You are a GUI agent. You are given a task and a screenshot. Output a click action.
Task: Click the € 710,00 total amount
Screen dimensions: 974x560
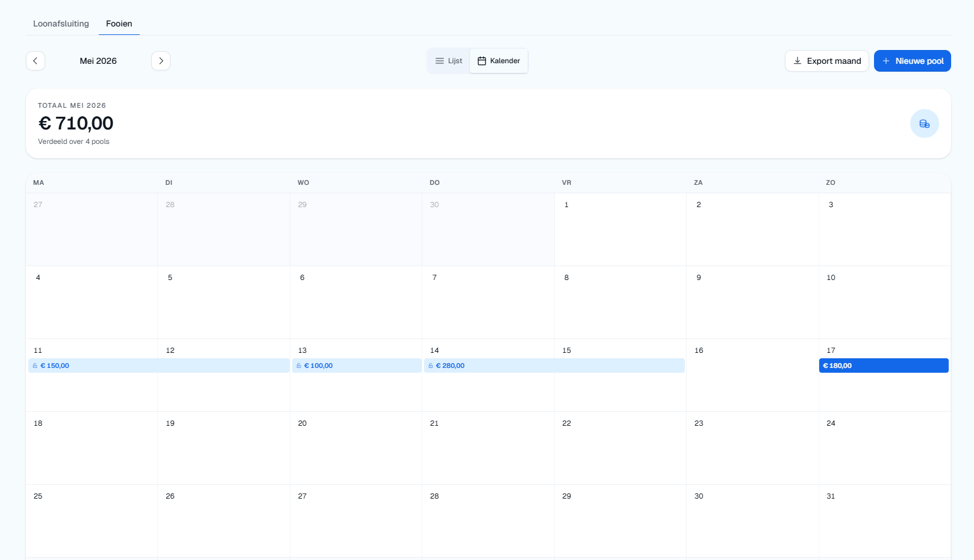pyautogui.click(x=76, y=123)
